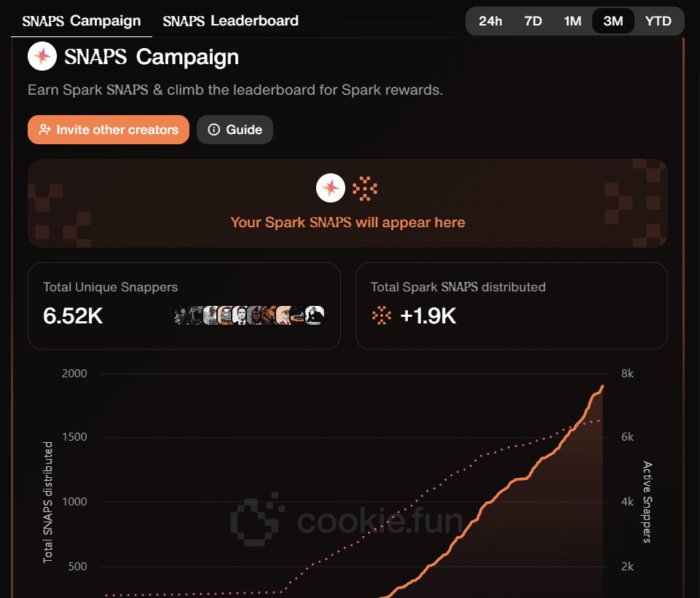Click the Spark star logo beside SNAPS Campaign
This screenshot has width=700, height=598.
point(42,56)
